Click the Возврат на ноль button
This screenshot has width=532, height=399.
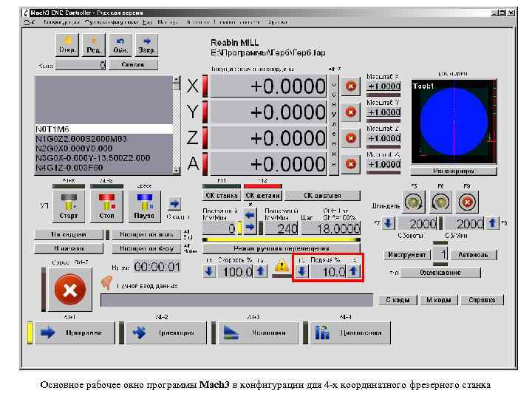point(146,234)
